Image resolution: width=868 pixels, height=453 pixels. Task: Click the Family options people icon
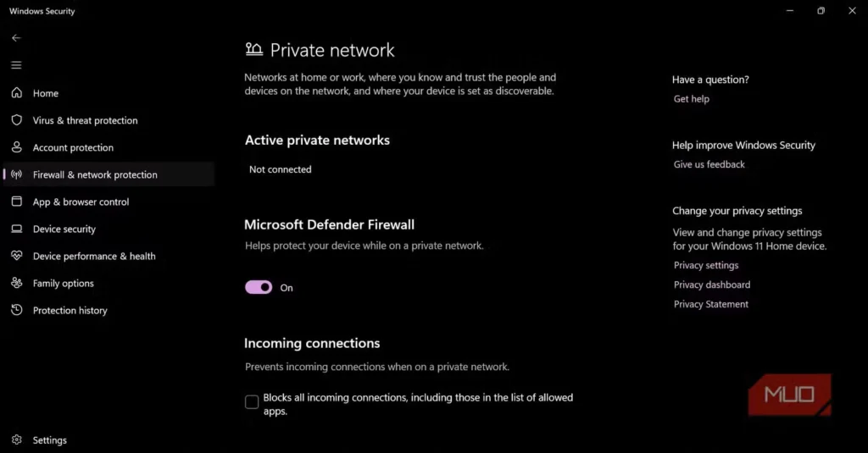pyautogui.click(x=16, y=283)
